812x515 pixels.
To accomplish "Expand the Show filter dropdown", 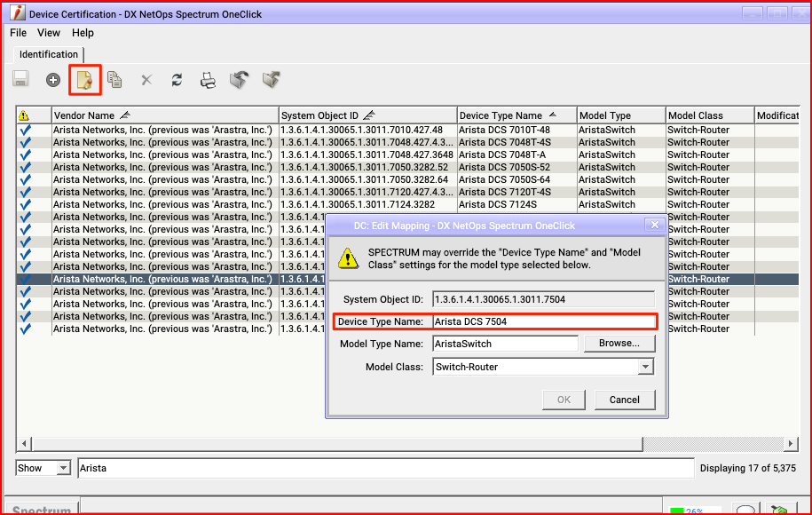I will coord(63,468).
